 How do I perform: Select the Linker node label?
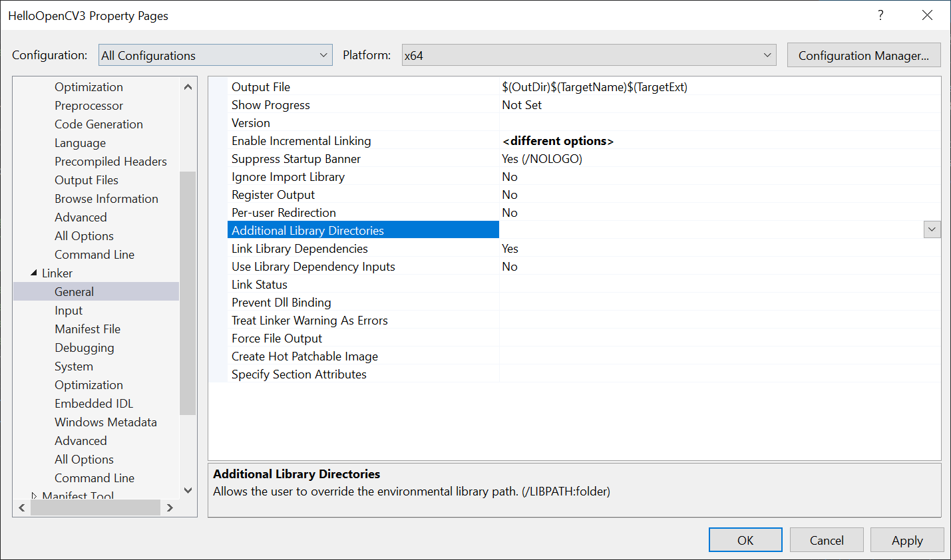[x=57, y=273]
